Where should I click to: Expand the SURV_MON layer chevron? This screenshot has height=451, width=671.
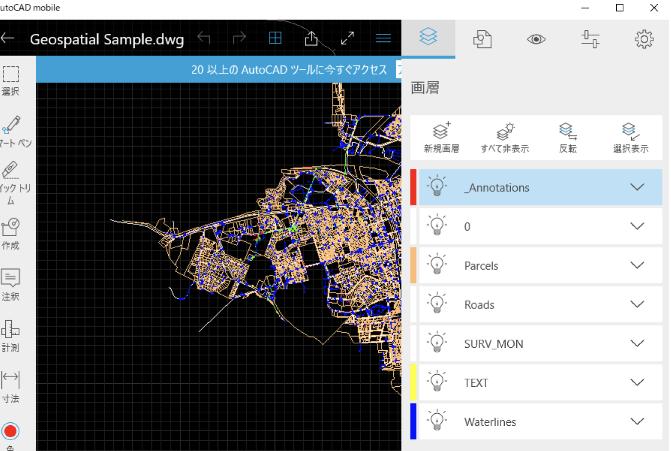pyautogui.click(x=637, y=343)
